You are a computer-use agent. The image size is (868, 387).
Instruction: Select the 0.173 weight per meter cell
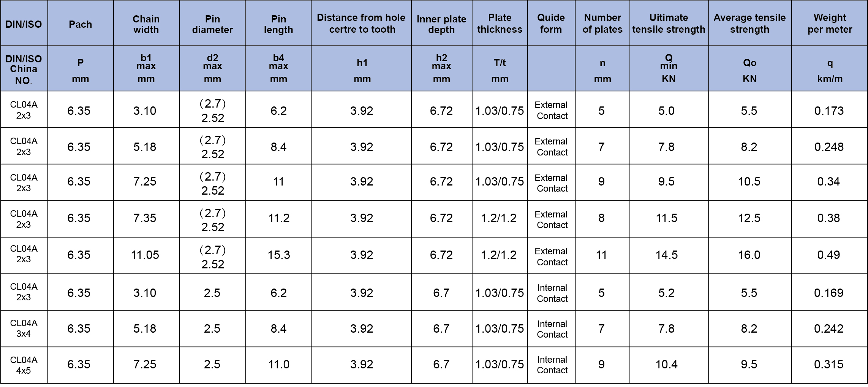[829, 111]
